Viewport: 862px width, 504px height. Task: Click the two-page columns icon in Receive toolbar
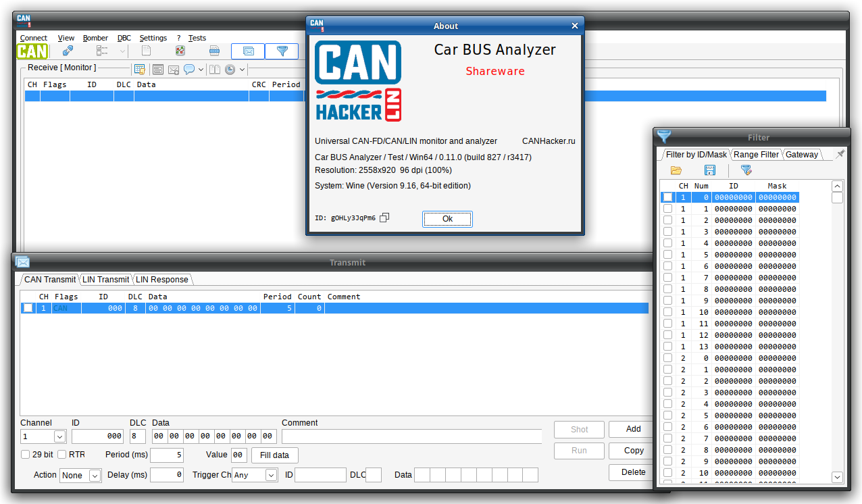pyautogui.click(x=215, y=69)
